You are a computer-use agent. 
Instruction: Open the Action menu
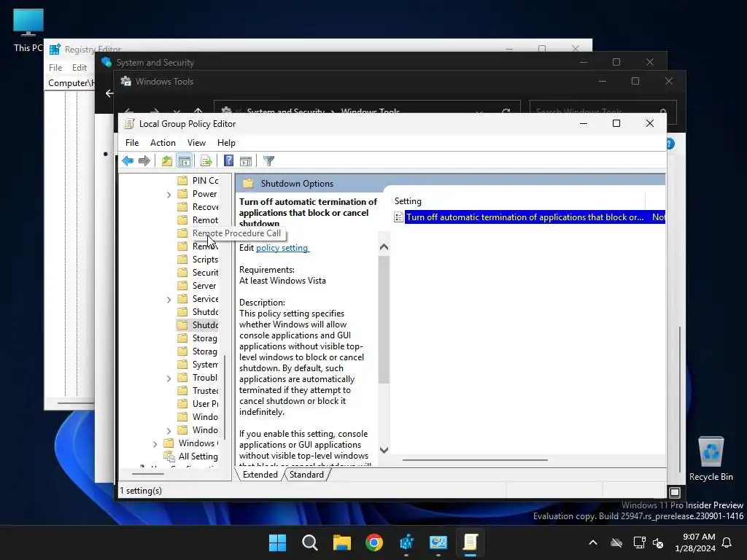[x=163, y=143]
